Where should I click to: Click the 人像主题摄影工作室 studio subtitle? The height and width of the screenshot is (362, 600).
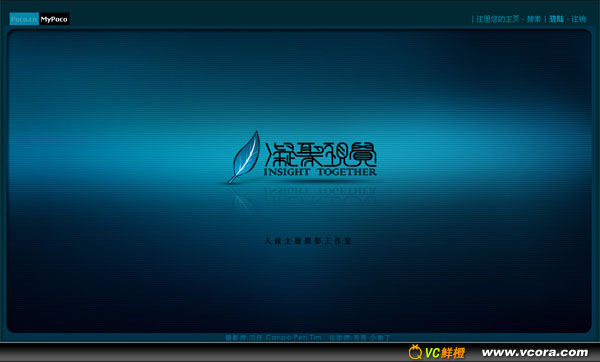pos(308,241)
